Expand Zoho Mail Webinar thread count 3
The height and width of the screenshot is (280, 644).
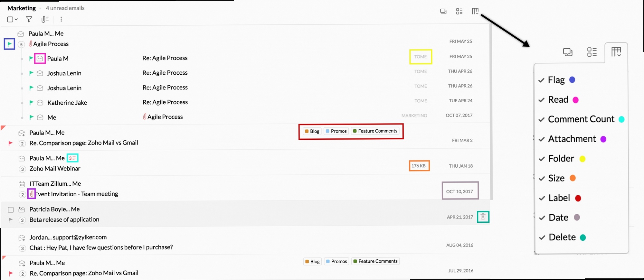[22, 169]
